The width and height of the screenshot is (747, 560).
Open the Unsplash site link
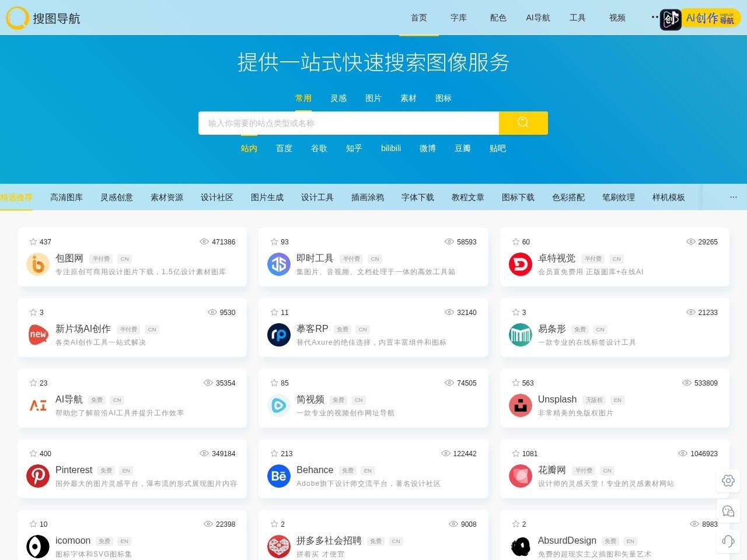557,399
